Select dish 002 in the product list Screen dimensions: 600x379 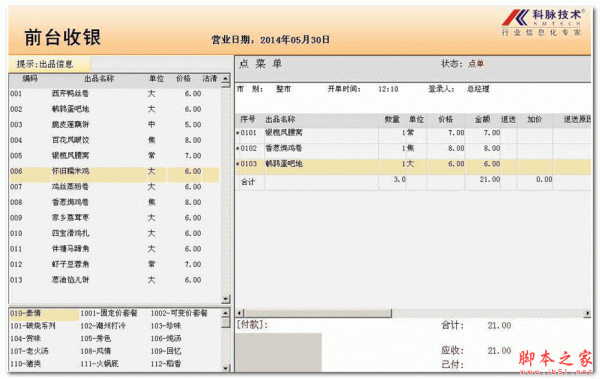[115, 109]
